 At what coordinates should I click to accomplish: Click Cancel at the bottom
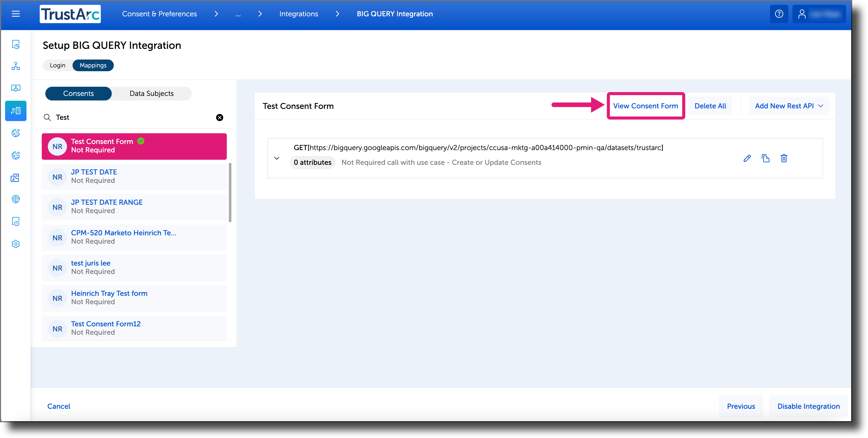(59, 406)
